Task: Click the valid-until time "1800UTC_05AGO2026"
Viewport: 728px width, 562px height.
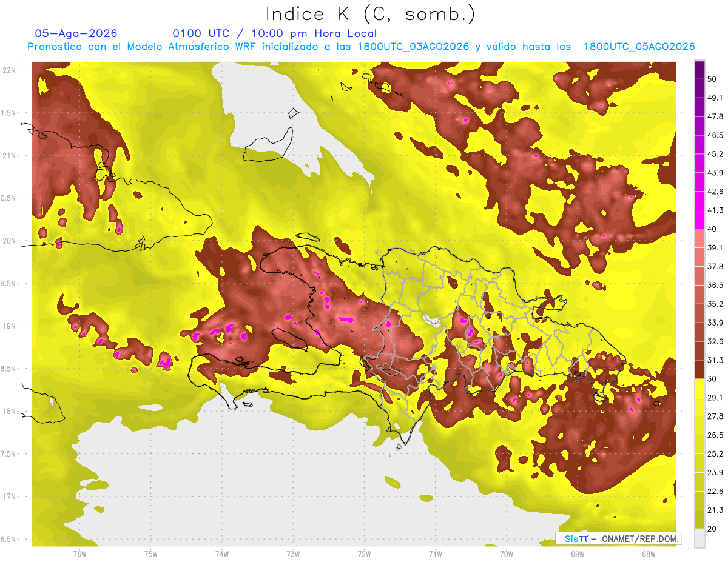Action: click(x=639, y=47)
